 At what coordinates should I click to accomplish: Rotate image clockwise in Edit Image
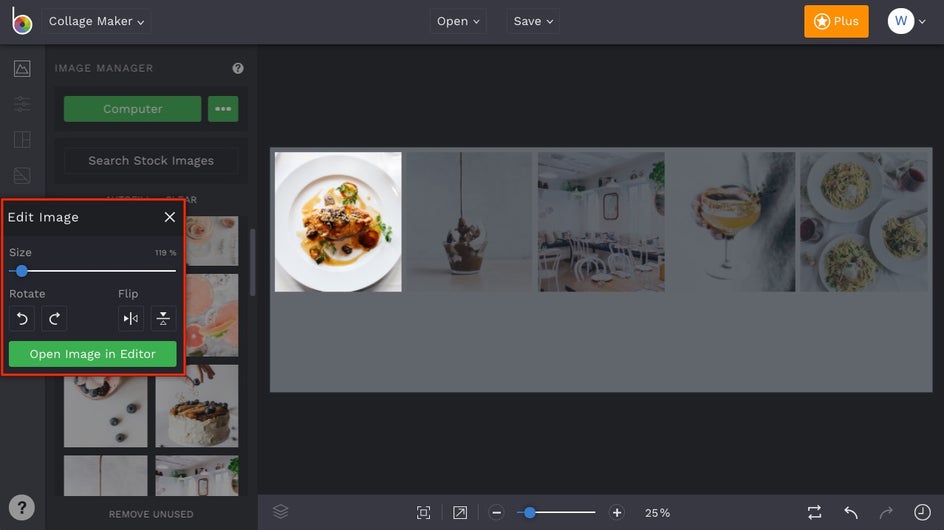54,319
